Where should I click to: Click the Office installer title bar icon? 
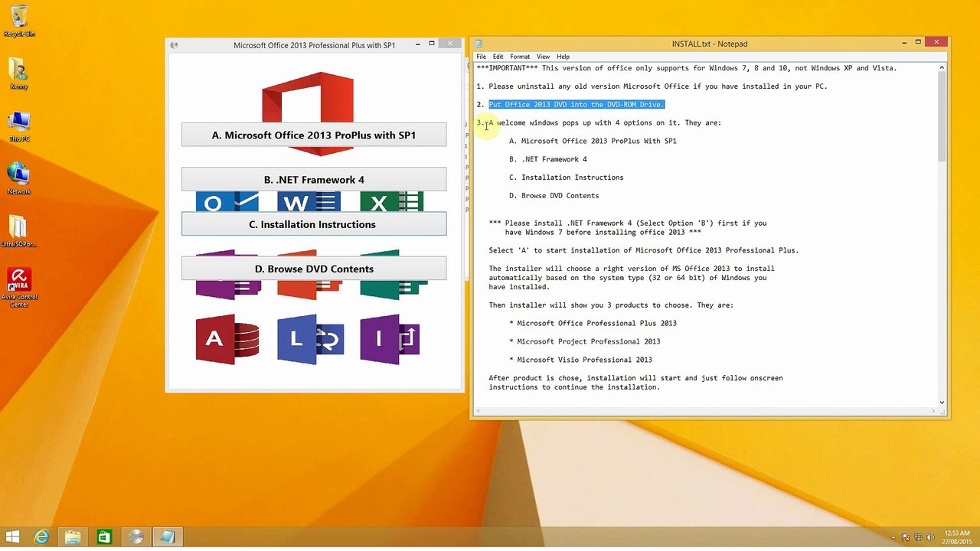coord(174,45)
